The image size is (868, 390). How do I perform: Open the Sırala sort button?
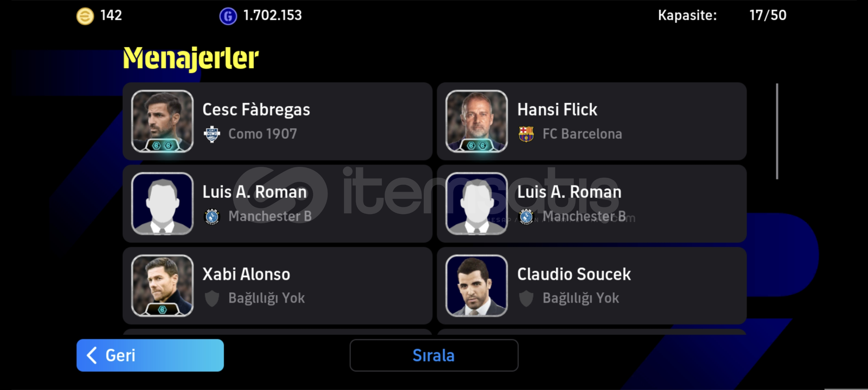434,355
